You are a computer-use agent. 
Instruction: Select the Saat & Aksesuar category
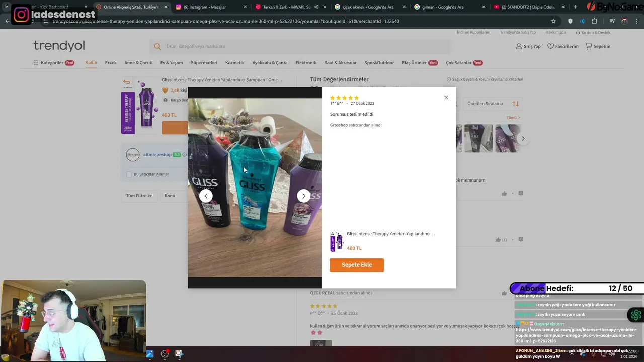[x=341, y=63]
